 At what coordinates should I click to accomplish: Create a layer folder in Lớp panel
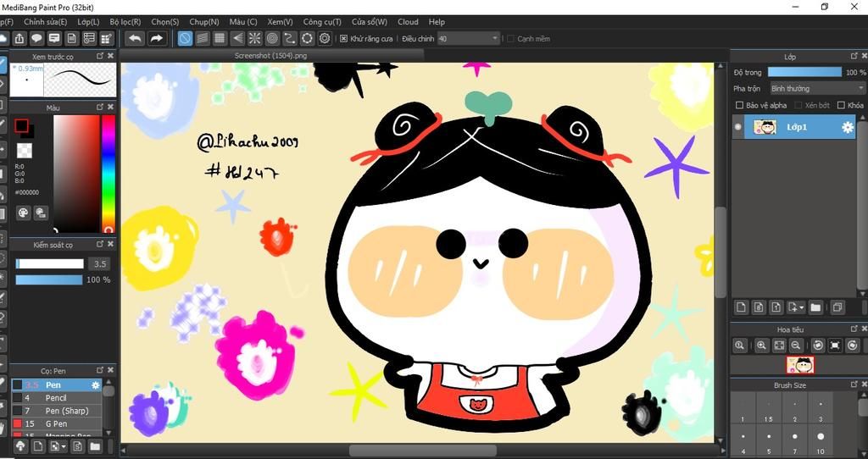coord(815,307)
